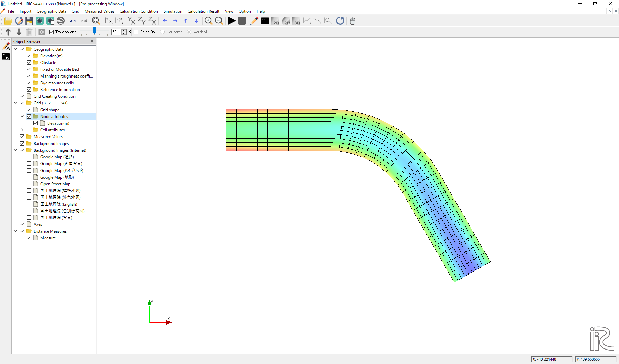Select 国土地理院 (English) item
Image resolution: width=619 pixels, height=364 pixels.
tap(59, 204)
